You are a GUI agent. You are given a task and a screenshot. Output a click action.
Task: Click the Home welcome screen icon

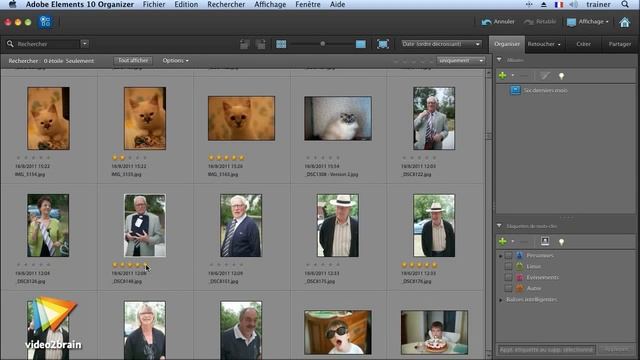point(624,22)
